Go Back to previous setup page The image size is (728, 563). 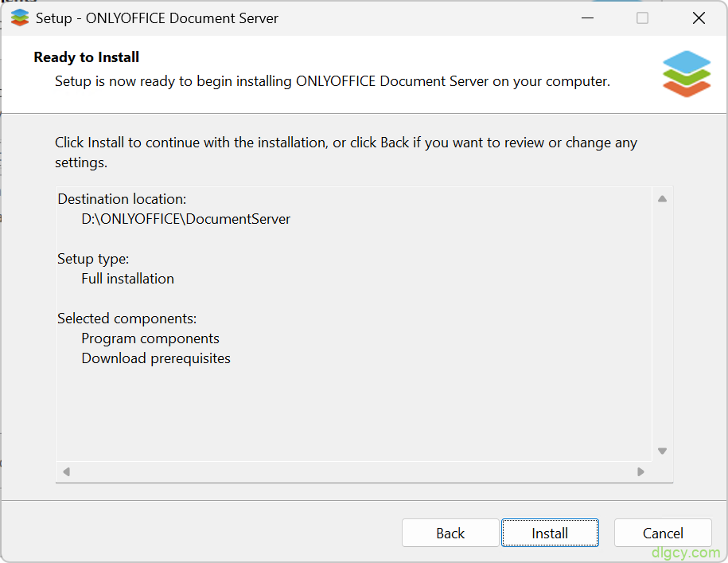click(x=450, y=533)
